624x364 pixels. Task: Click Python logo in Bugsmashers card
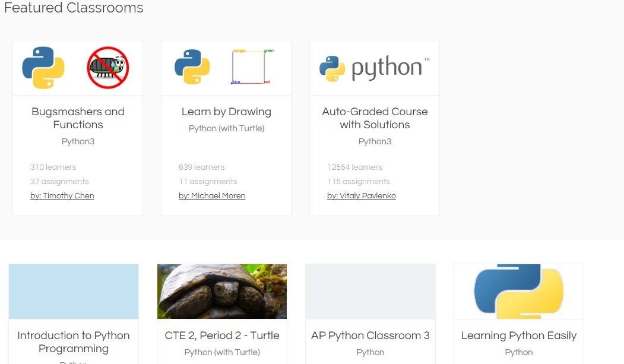click(x=43, y=68)
